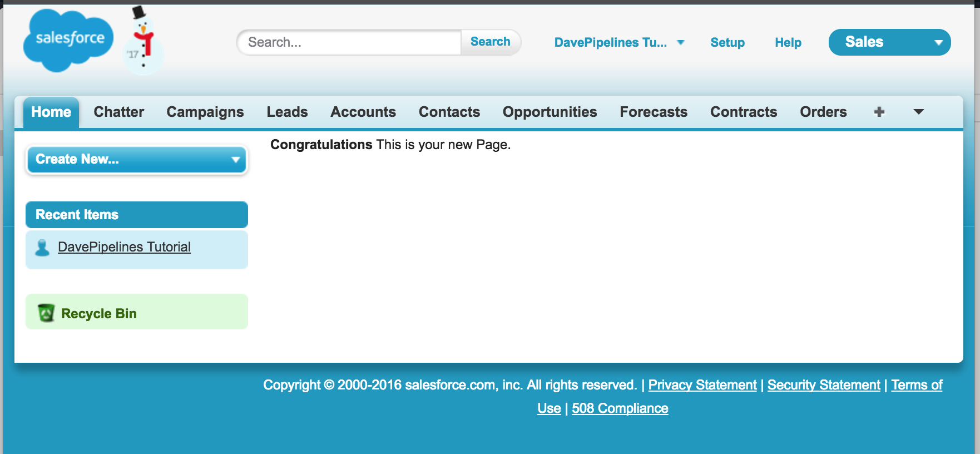Select the Forecasts tab
The width and height of the screenshot is (980, 454).
point(654,112)
